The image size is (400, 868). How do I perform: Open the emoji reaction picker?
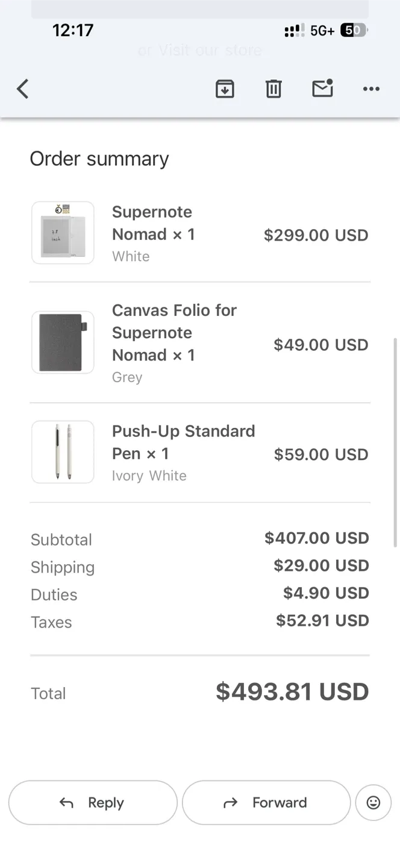pyautogui.click(x=373, y=802)
